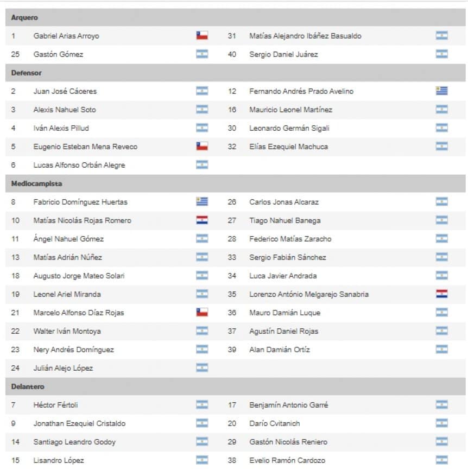Click the Uruguay flag next to Fernando Andrés Prado Avelino
Image resolution: width=468 pixels, height=476 pixels.
441,91
